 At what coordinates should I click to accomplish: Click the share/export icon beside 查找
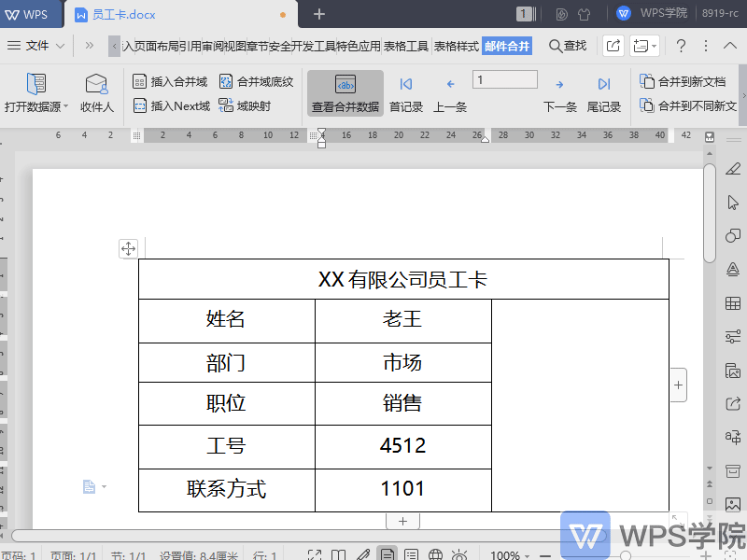click(613, 46)
